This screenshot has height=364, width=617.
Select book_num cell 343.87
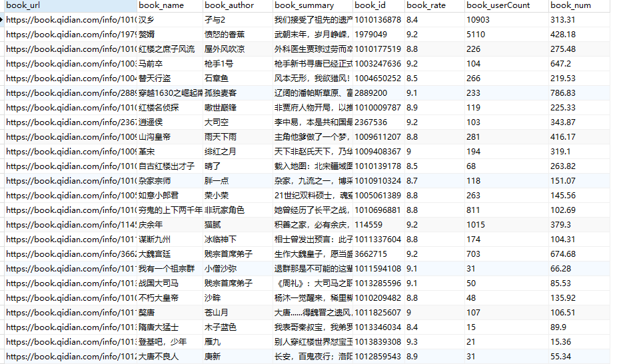[579, 122]
